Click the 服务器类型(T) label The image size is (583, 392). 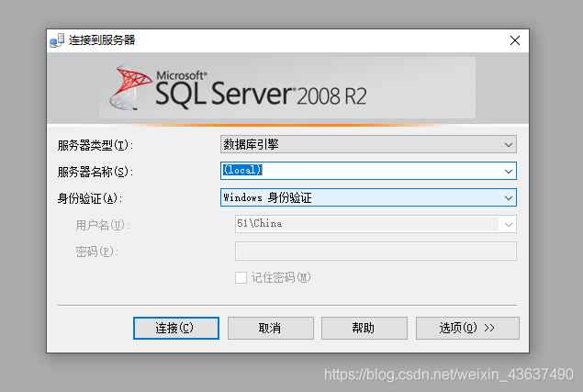[95, 145]
